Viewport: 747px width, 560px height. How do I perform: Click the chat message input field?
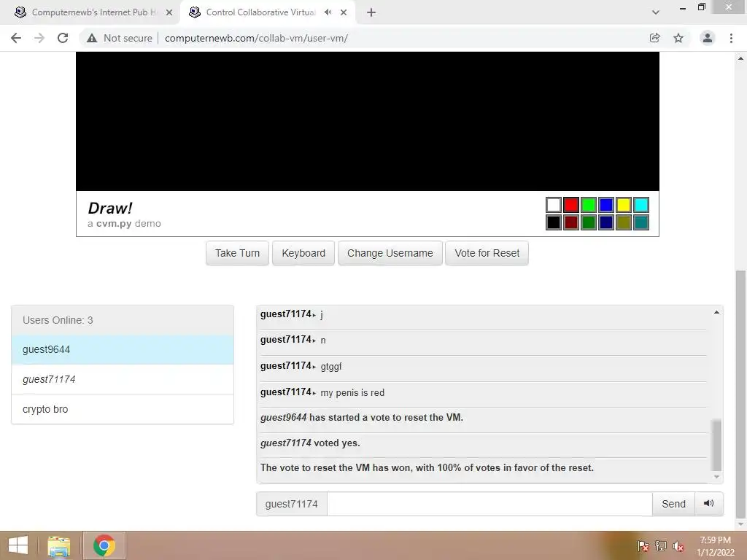(x=489, y=504)
